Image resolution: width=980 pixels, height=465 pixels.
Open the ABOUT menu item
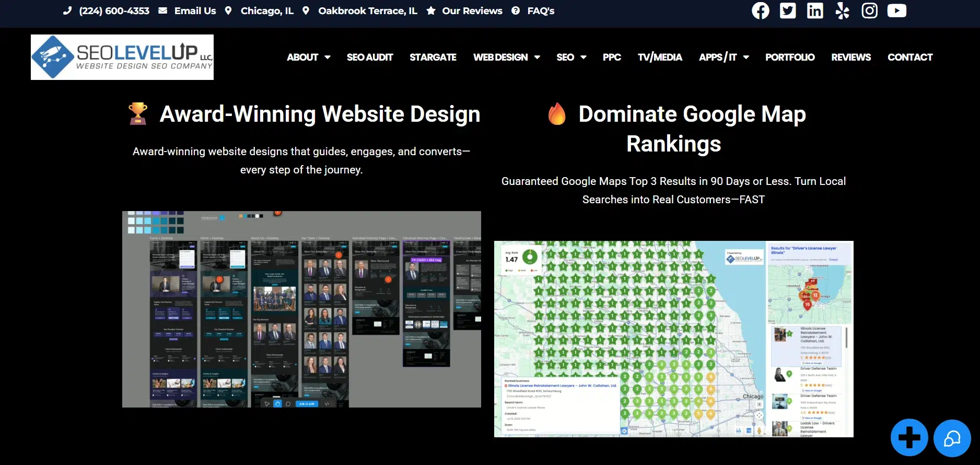click(302, 57)
